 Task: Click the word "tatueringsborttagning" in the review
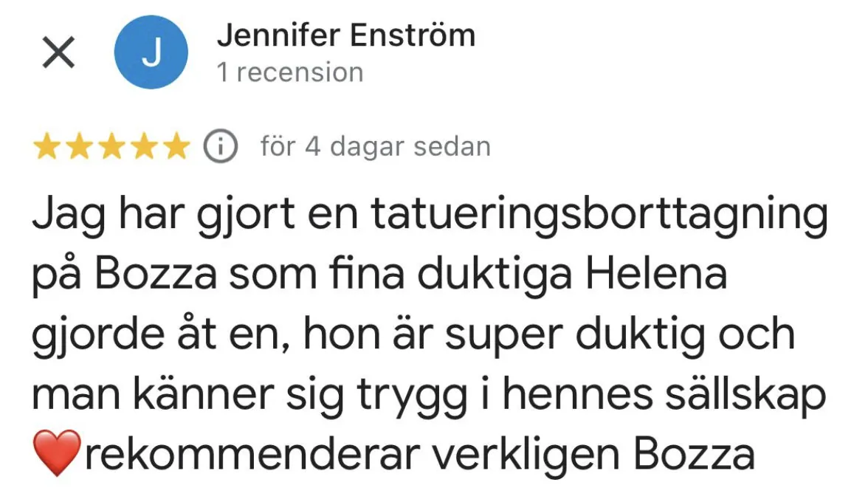(599, 216)
